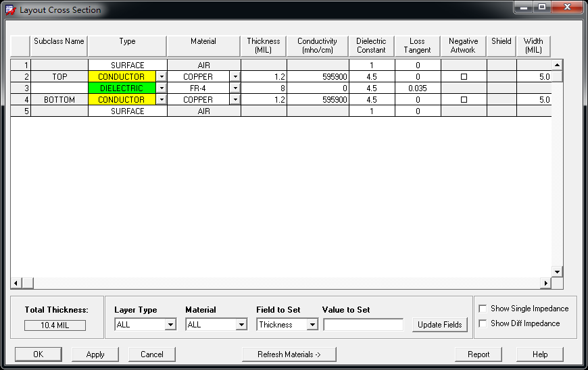Screen dimensions: 588x370
Task: Toggle Negative Artwork for TOP layer
Action: (x=464, y=77)
